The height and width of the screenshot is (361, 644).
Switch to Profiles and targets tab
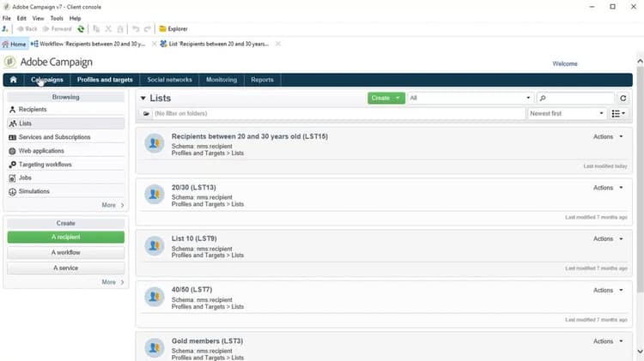[x=105, y=80]
